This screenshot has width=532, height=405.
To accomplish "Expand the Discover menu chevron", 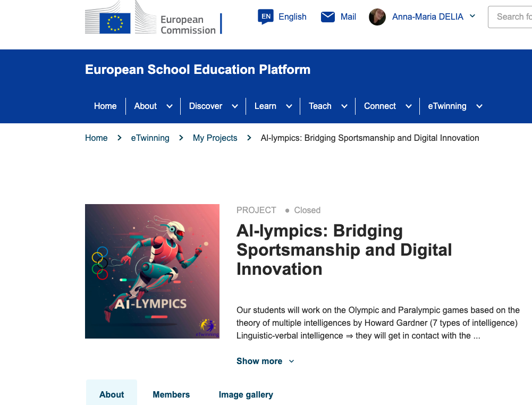I will click(x=235, y=106).
